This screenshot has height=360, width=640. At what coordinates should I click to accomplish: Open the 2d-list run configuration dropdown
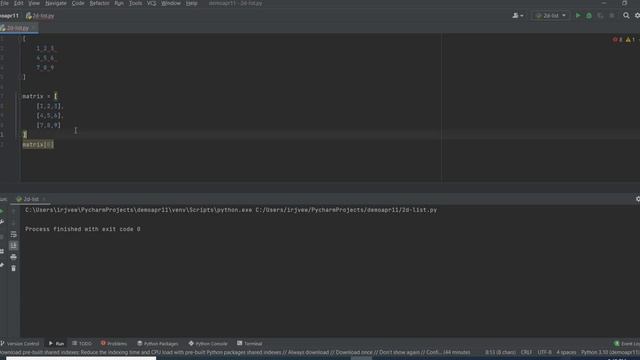tap(550, 16)
